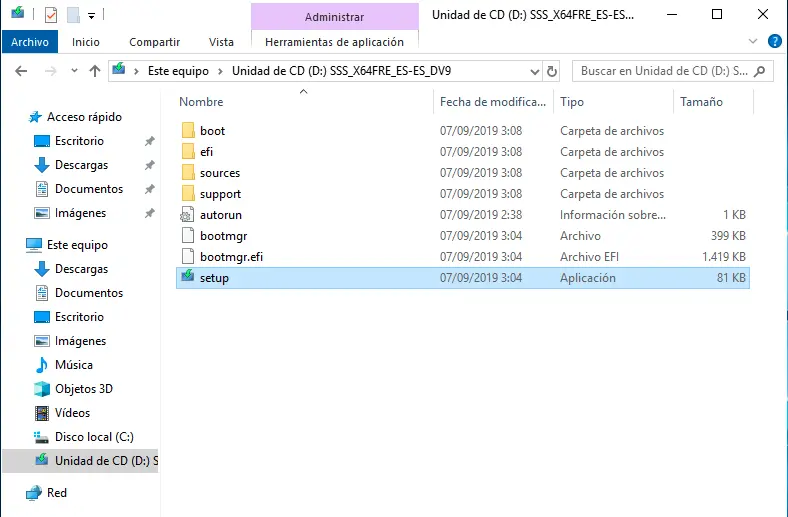This screenshot has height=517, width=788.
Task: Open the Herramientas de aplicación tab
Action: tap(334, 42)
